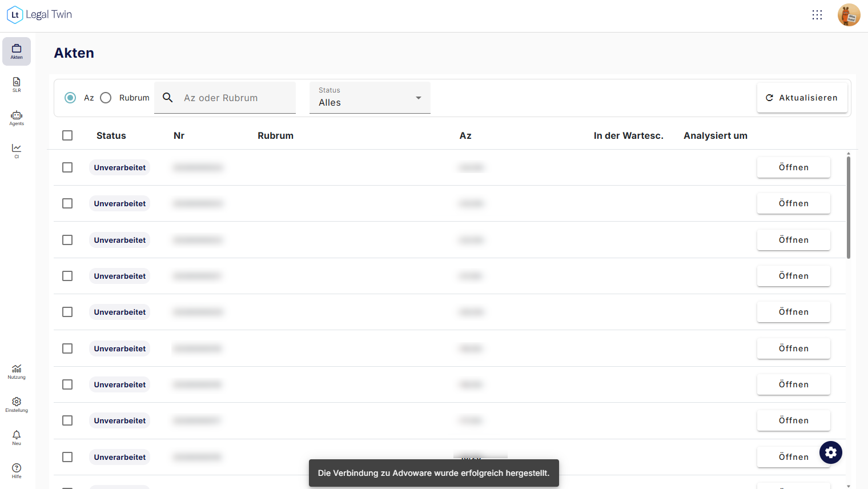Tick the checkbox of the first Unverarbeitet row

click(67, 167)
